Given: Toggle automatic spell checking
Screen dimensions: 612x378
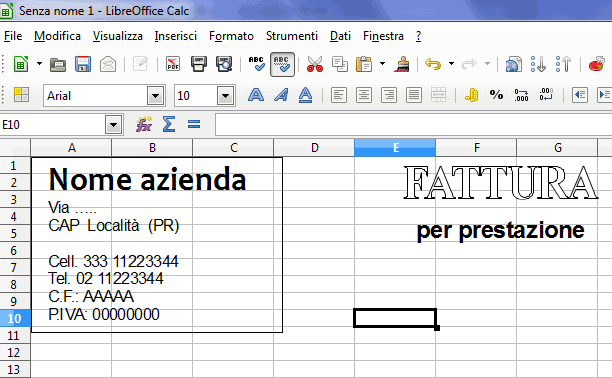Looking at the screenshot, I should pyautogui.click(x=282, y=64).
